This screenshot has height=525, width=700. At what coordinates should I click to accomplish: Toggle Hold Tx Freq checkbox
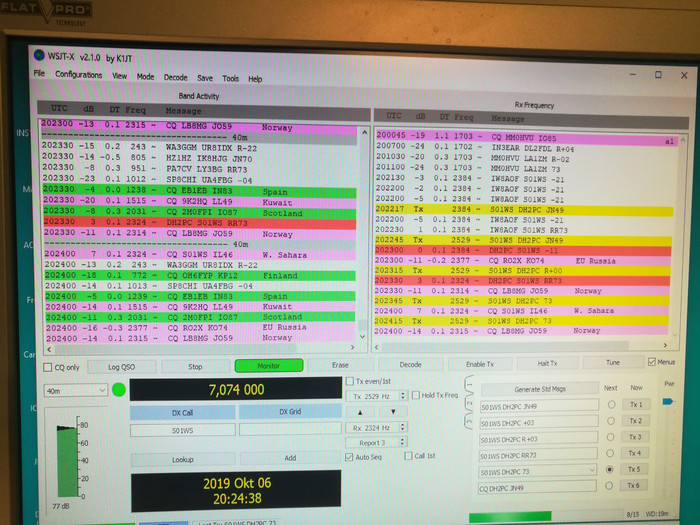point(416,395)
